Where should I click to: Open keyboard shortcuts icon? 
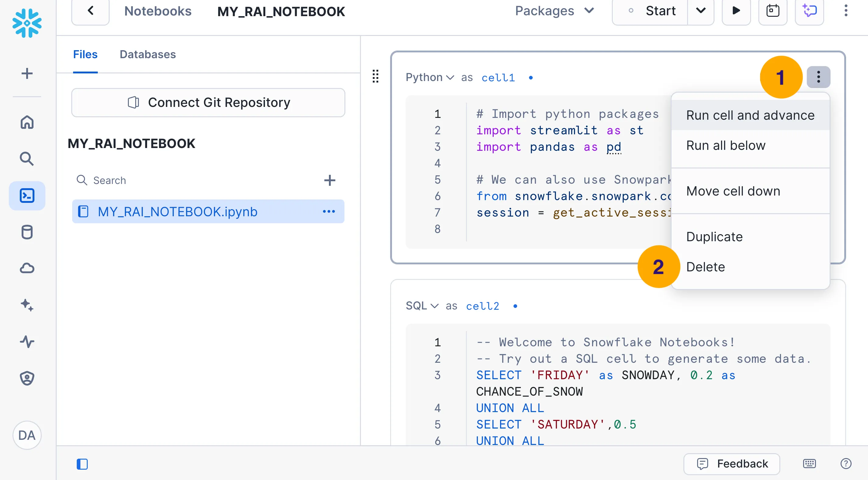809,464
